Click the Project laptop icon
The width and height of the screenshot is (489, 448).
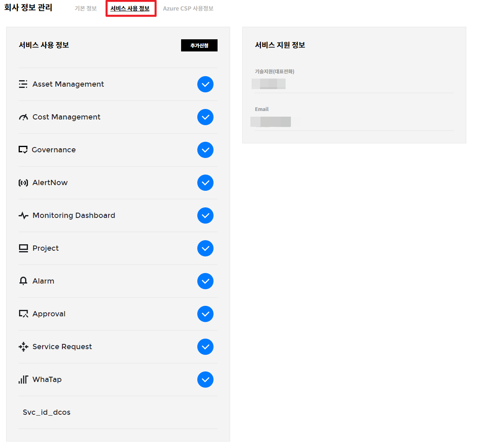pyautogui.click(x=23, y=248)
